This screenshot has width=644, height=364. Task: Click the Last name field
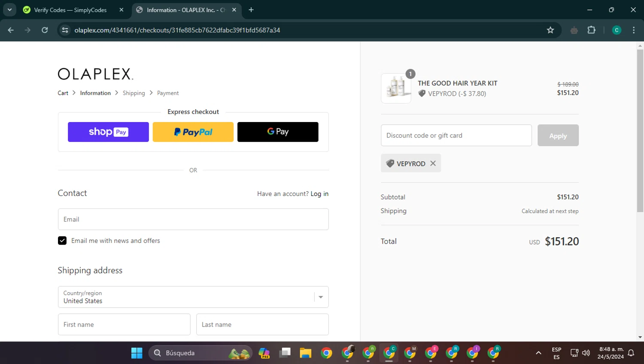(262, 324)
